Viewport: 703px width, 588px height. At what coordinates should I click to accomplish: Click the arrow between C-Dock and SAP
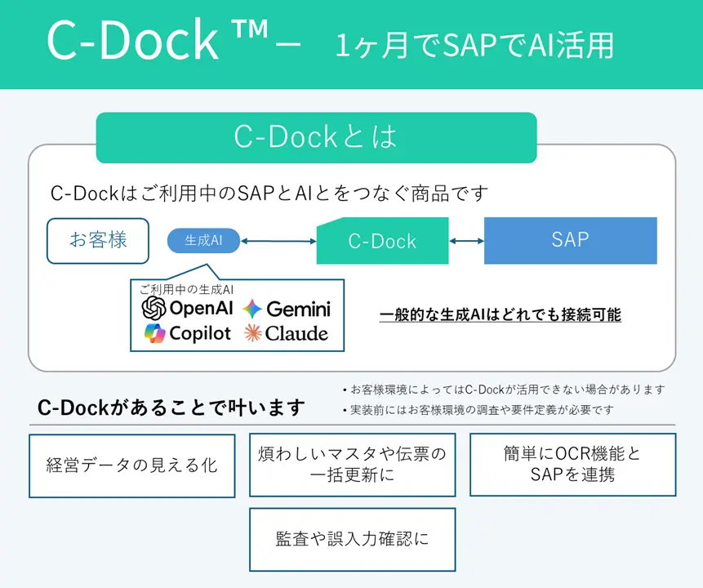[x=466, y=241]
